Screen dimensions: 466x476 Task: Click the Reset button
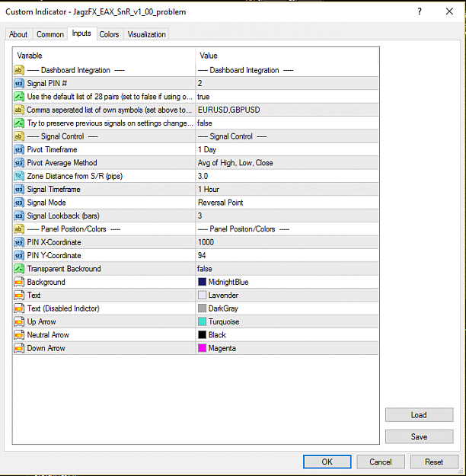pos(434,462)
